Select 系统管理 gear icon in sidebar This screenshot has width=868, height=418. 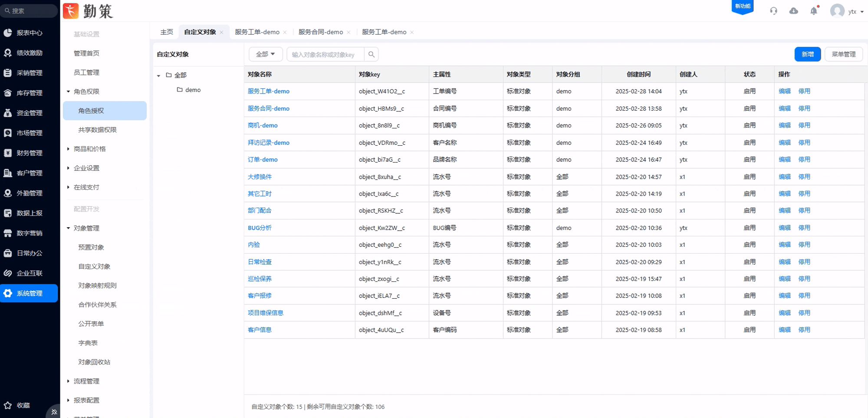point(8,293)
